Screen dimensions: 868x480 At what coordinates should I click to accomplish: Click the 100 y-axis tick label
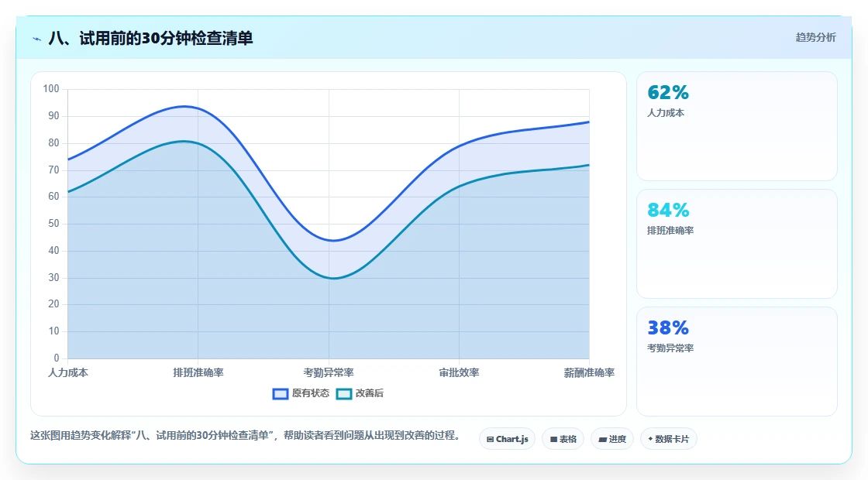click(x=51, y=89)
